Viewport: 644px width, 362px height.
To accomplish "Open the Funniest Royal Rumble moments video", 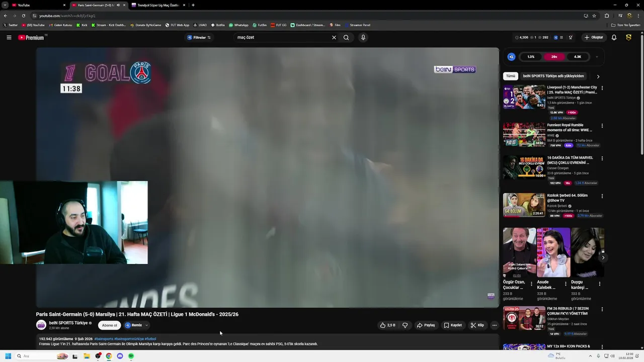I will (x=524, y=134).
